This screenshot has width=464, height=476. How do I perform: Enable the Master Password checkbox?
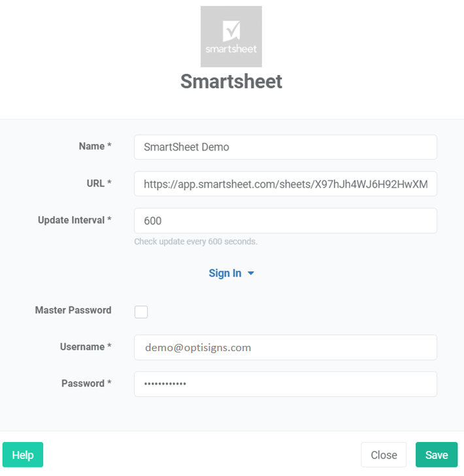pyautogui.click(x=141, y=312)
